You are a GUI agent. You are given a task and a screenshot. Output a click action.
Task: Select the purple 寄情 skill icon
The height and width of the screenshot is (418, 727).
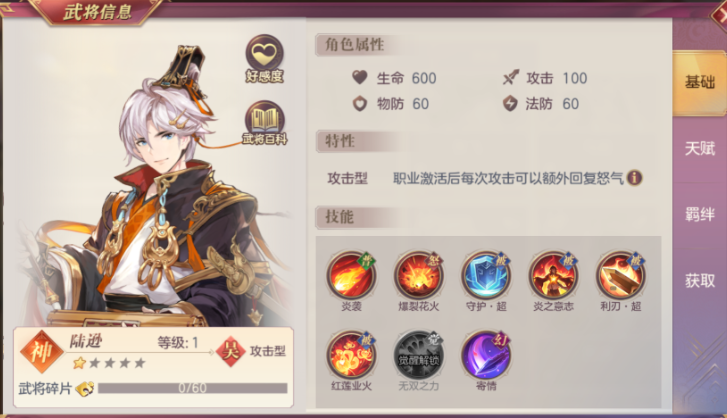(486, 355)
